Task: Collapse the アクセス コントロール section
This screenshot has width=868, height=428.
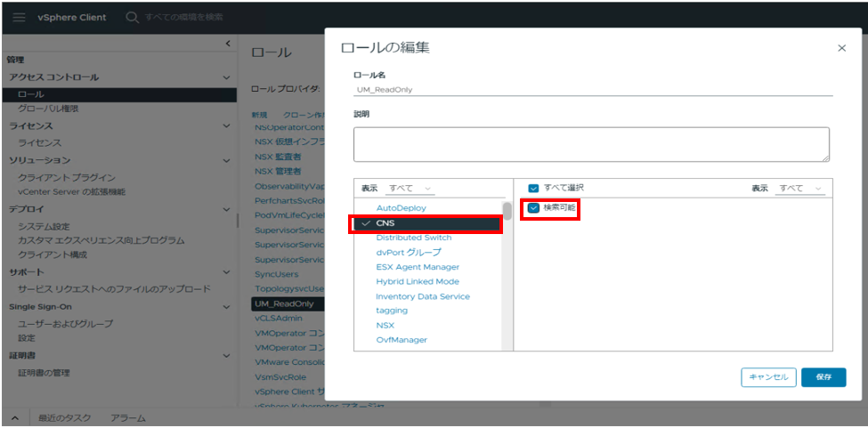Action: tap(226, 77)
